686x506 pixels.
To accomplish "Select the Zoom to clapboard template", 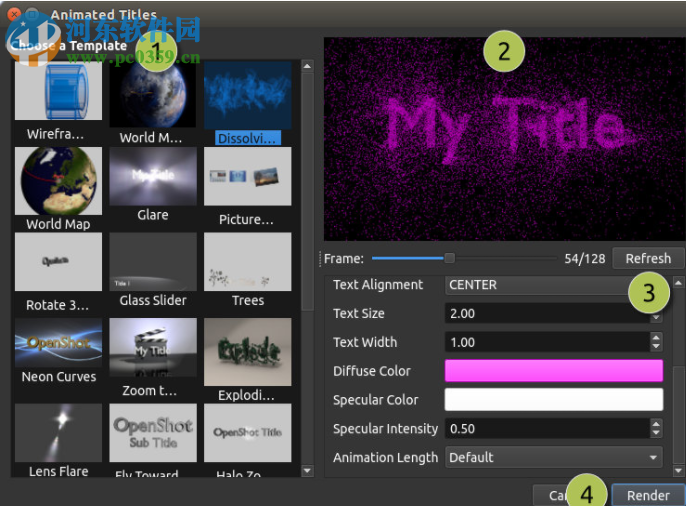I will [153, 347].
